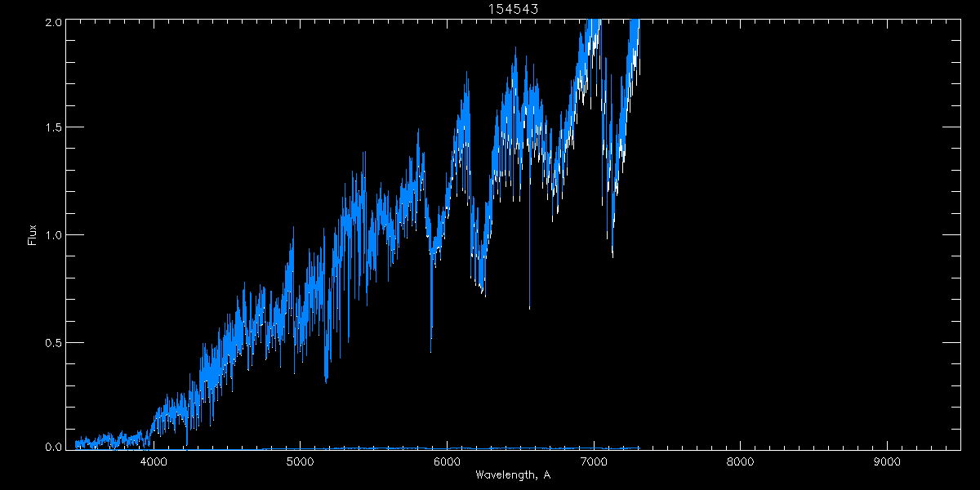Click the y-axis tick label 1.0

pyautogui.click(x=53, y=235)
